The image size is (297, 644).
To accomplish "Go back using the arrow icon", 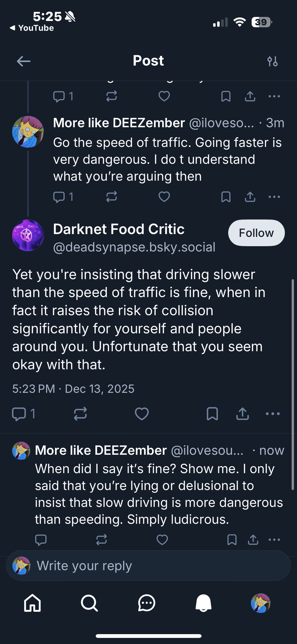I will pyautogui.click(x=24, y=61).
